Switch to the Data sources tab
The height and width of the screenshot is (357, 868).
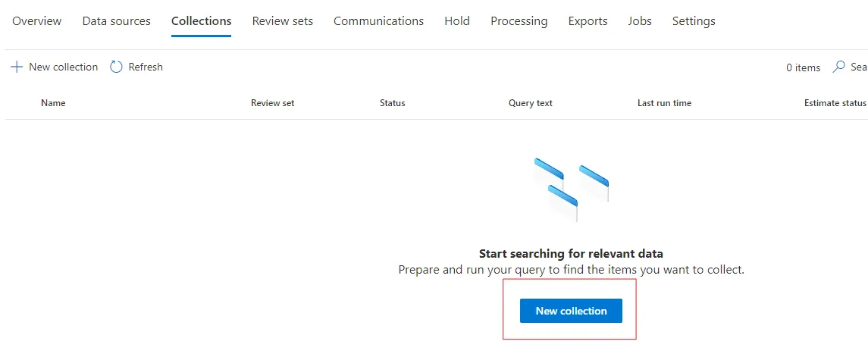pos(116,21)
